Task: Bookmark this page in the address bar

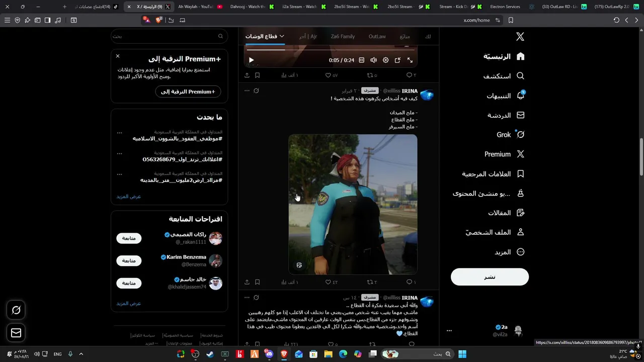Action: [511, 20]
